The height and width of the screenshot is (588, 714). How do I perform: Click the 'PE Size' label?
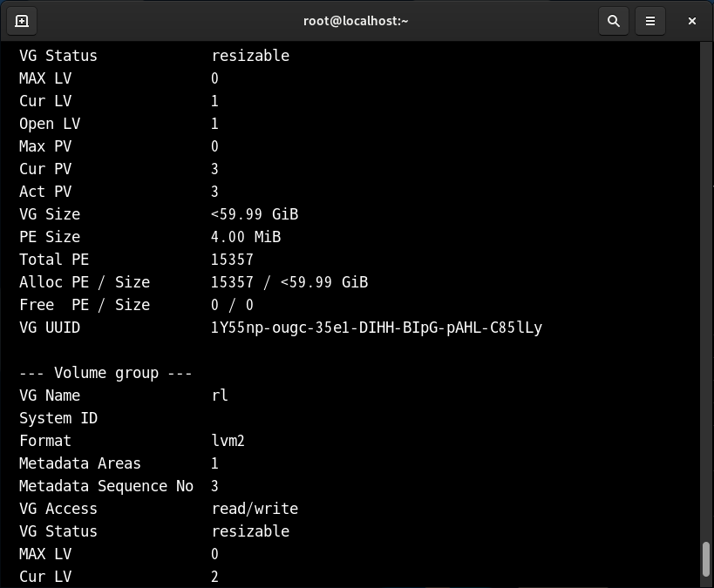tap(50, 237)
